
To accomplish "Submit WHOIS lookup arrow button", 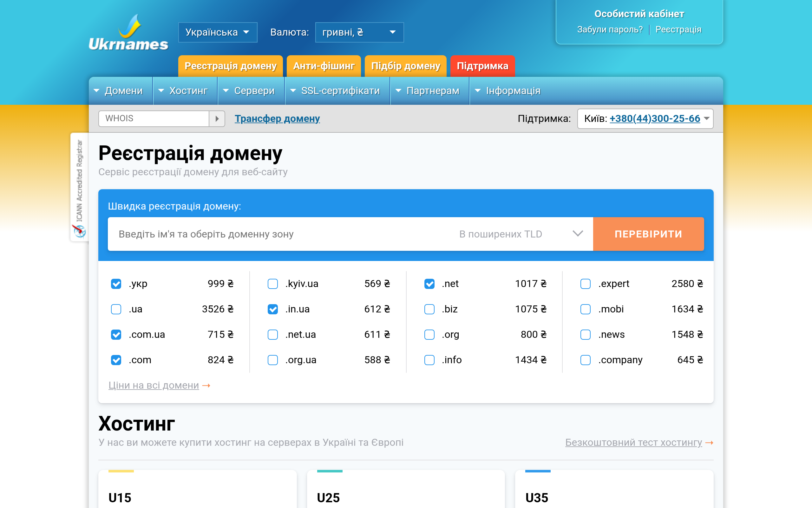I will [x=217, y=119].
